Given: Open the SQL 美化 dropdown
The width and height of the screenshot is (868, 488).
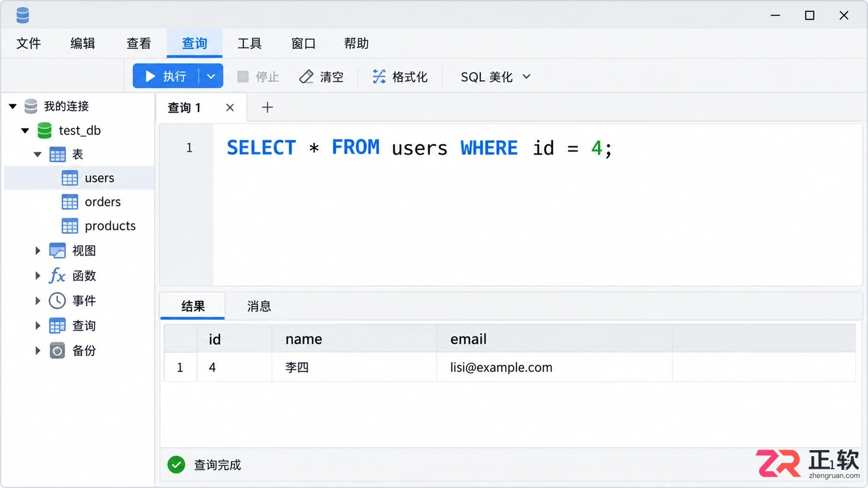Looking at the screenshot, I should (495, 77).
